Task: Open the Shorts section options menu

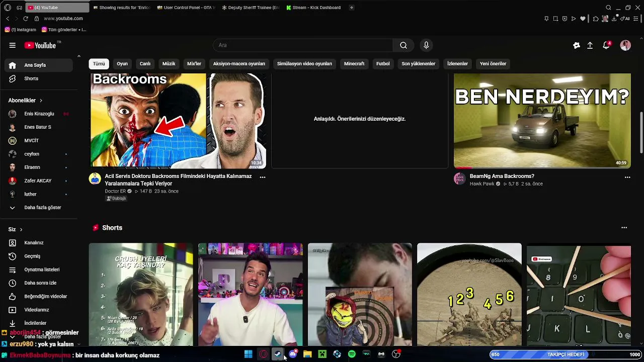Action: (x=624, y=228)
